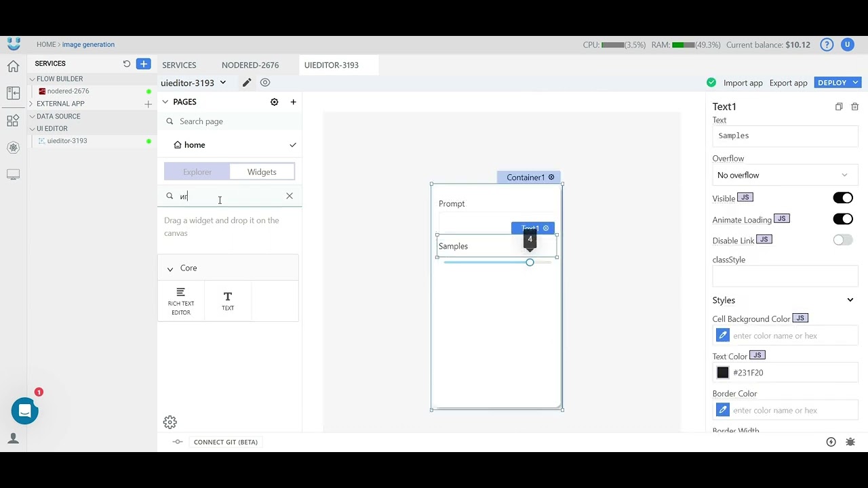Collapse the UI Editor tree section
The width and height of the screenshot is (868, 488).
[32, 129]
